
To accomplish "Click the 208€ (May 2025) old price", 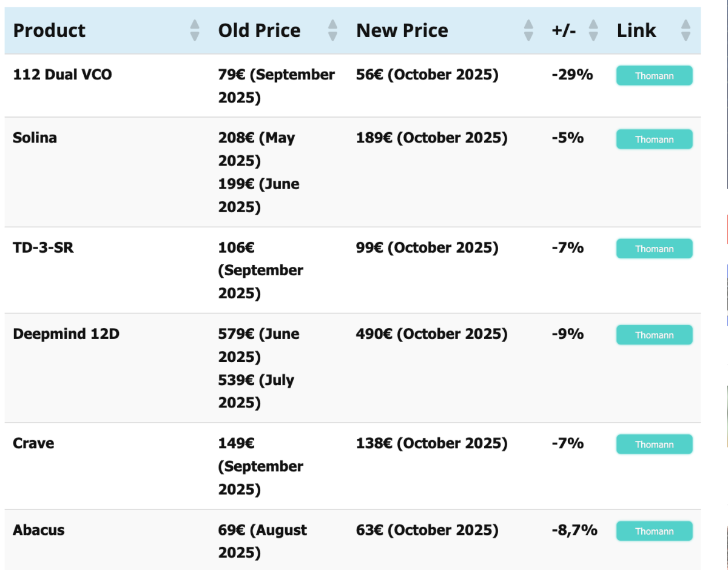I will tap(257, 149).
